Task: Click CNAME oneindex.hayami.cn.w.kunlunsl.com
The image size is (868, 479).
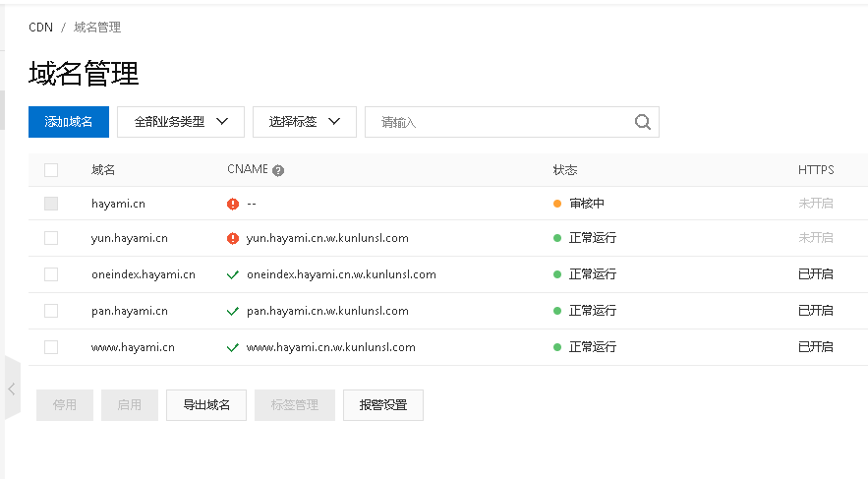Action: pos(341,274)
